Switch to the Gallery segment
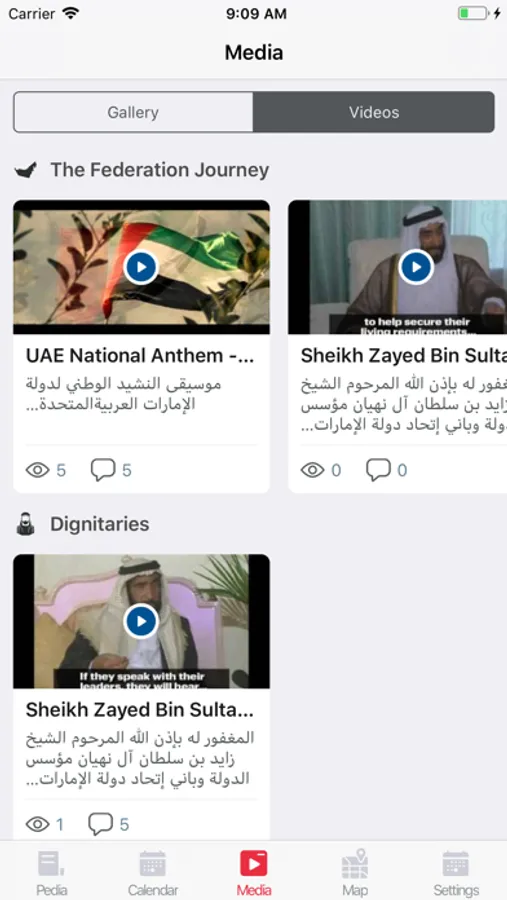Viewport: 507px width, 900px height. tap(133, 112)
